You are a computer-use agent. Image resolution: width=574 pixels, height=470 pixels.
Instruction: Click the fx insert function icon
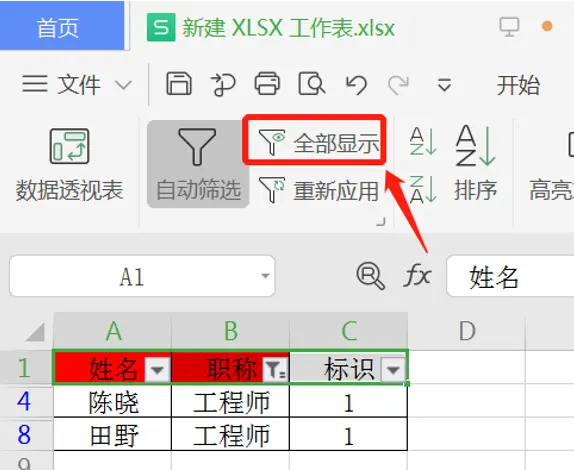coord(417,275)
